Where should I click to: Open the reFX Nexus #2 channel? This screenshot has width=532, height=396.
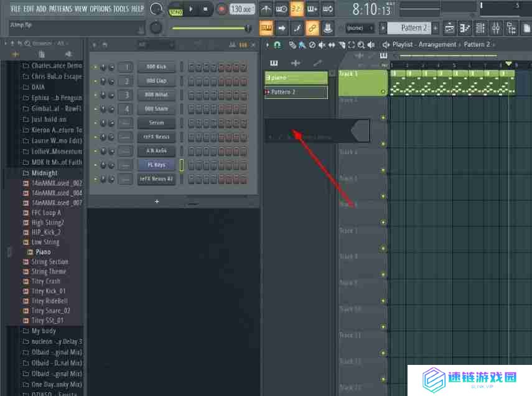156,178
